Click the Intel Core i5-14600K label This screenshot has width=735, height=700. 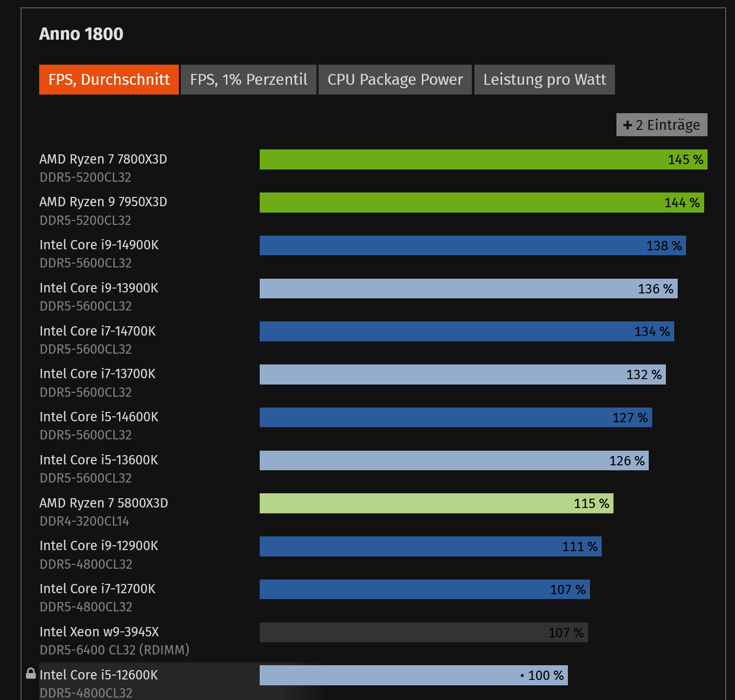99,417
